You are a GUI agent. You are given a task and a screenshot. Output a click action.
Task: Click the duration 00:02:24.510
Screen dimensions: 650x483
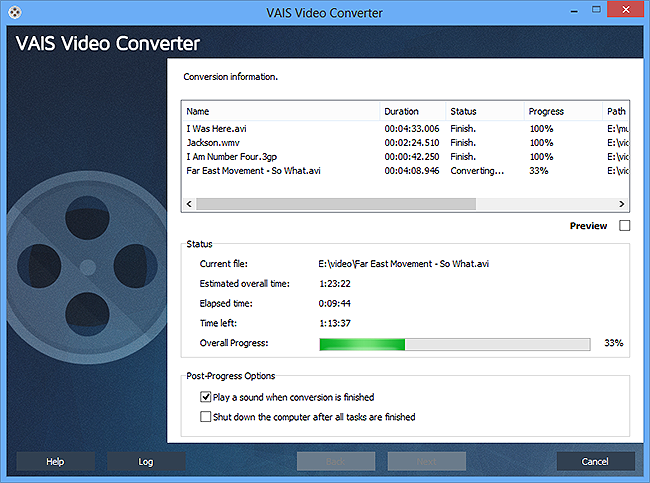pos(412,143)
